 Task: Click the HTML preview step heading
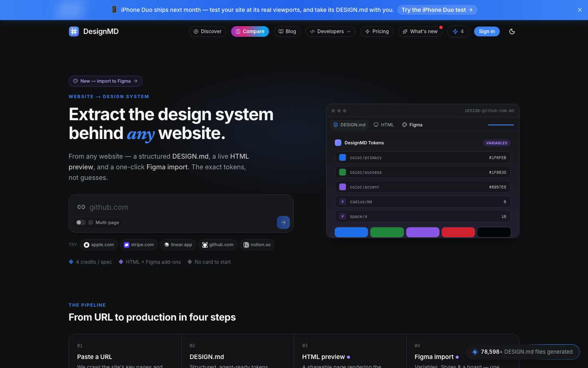tap(323, 357)
